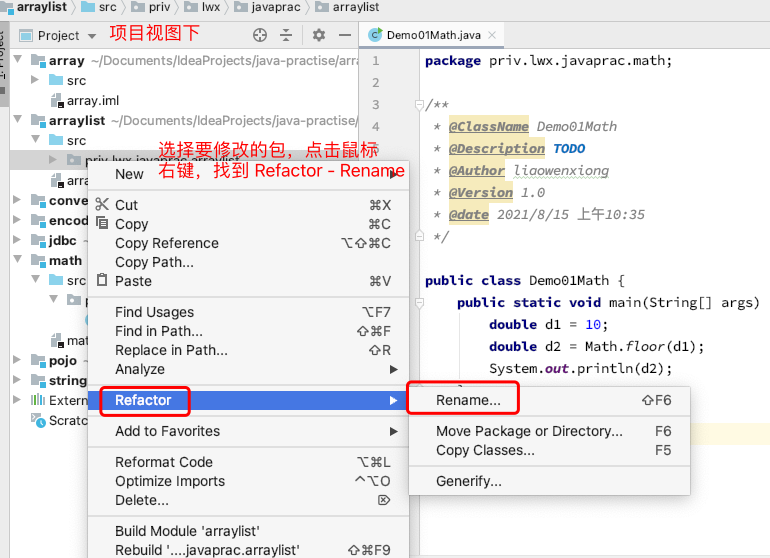Collapse the math module tree node
This screenshot has width=770, height=558.
(x=18, y=259)
